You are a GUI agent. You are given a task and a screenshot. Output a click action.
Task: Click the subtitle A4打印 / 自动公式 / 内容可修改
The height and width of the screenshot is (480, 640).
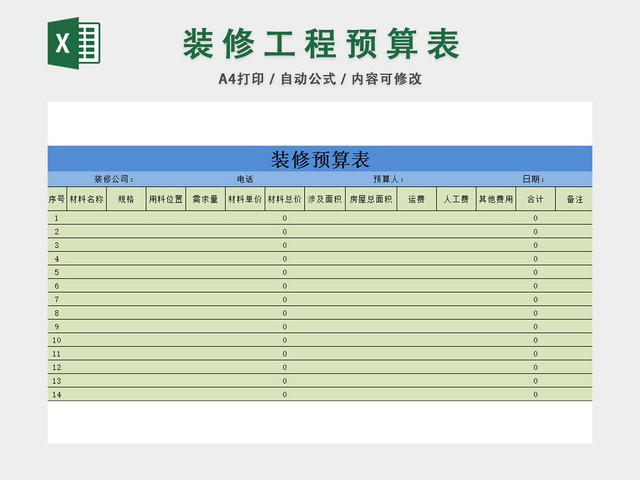click(320, 79)
